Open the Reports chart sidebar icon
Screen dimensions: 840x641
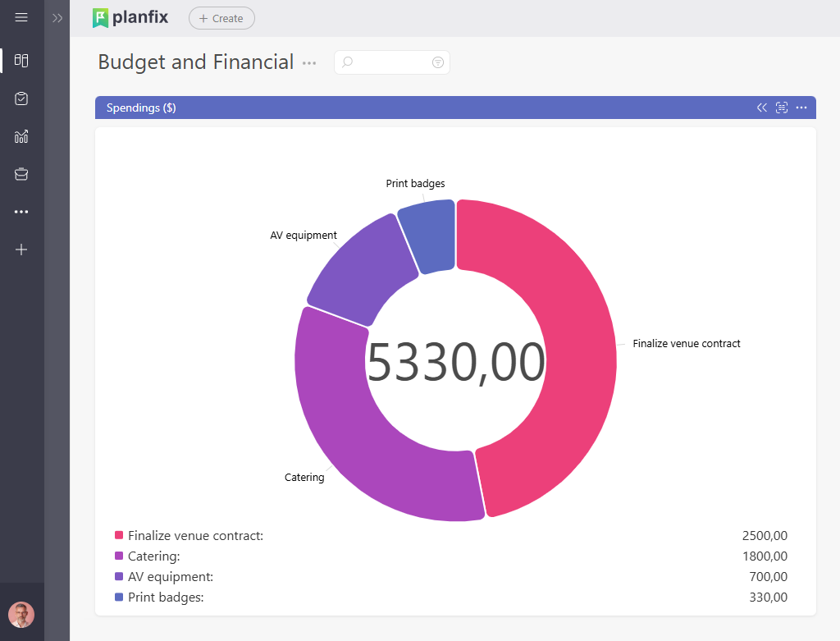click(x=21, y=137)
